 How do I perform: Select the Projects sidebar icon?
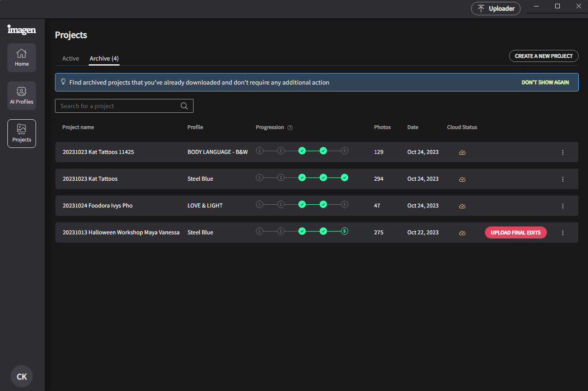click(x=22, y=134)
